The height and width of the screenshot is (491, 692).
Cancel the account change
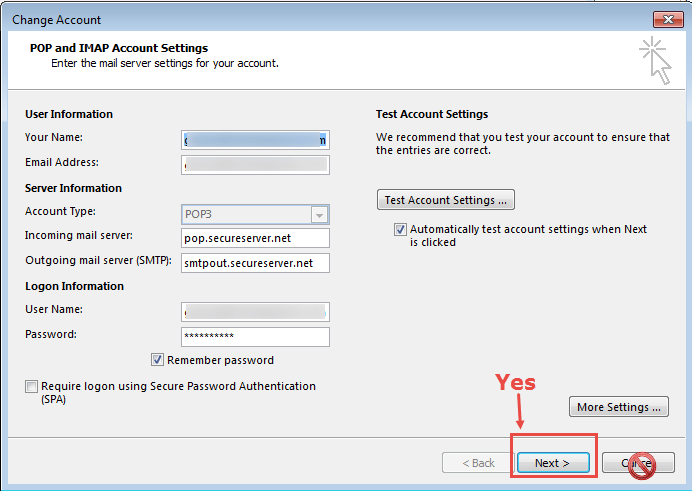[x=638, y=463]
